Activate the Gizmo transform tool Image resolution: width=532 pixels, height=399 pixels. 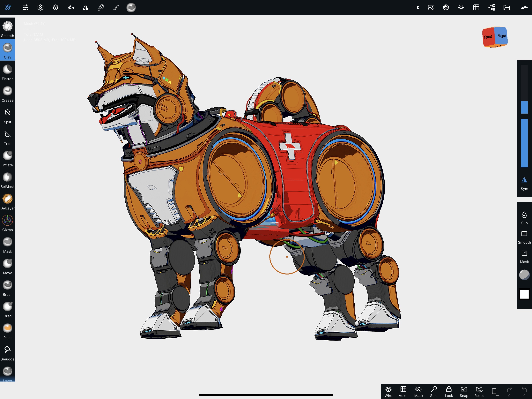click(7, 223)
